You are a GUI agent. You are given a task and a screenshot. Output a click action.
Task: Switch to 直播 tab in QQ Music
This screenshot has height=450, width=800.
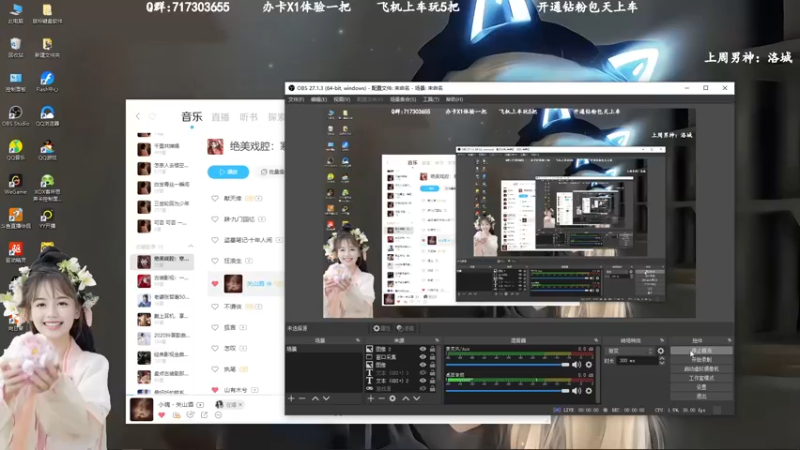[220, 117]
